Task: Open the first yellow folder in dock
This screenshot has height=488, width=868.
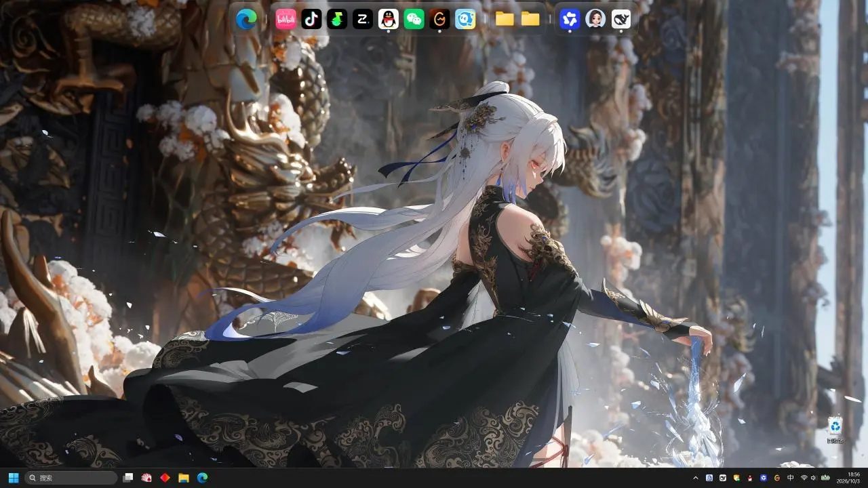Action: point(505,19)
